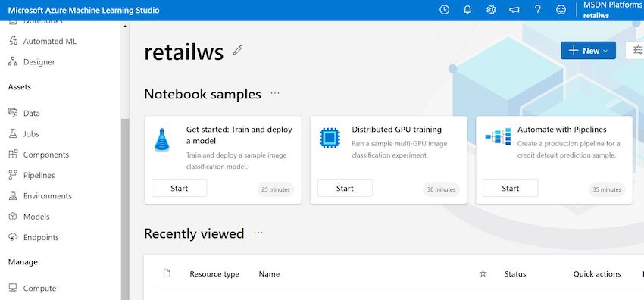Select Components in the sidebar
Viewport: 644px width, 300px height.
pos(46,155)
